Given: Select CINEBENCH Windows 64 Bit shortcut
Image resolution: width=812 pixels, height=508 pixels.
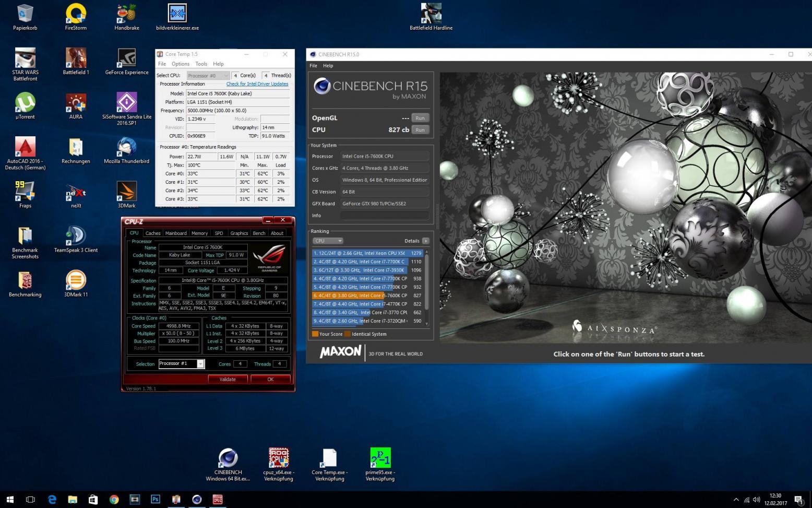Looking at the screenshot, I should pyautogui.click(x=228, y=464).
